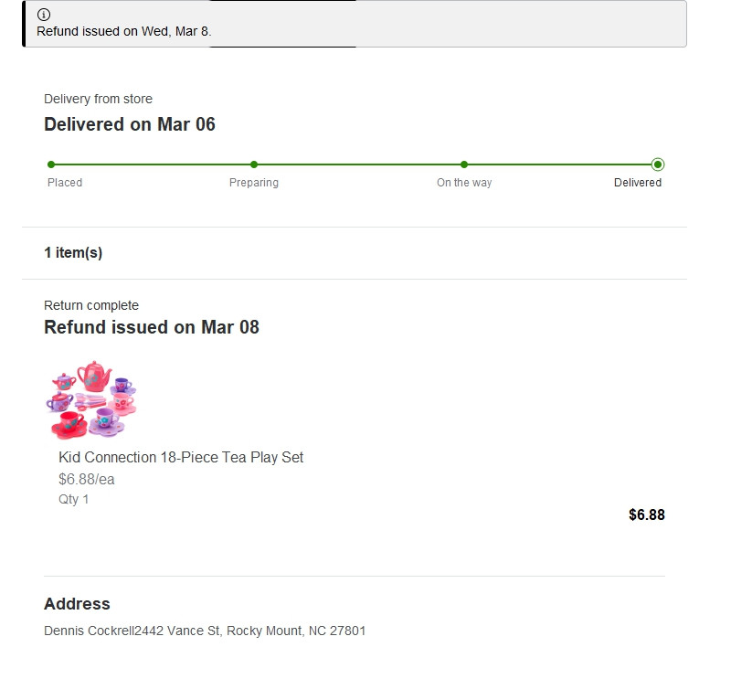Click the Delivery from store label
731x700 pixels.
[98, 99]
